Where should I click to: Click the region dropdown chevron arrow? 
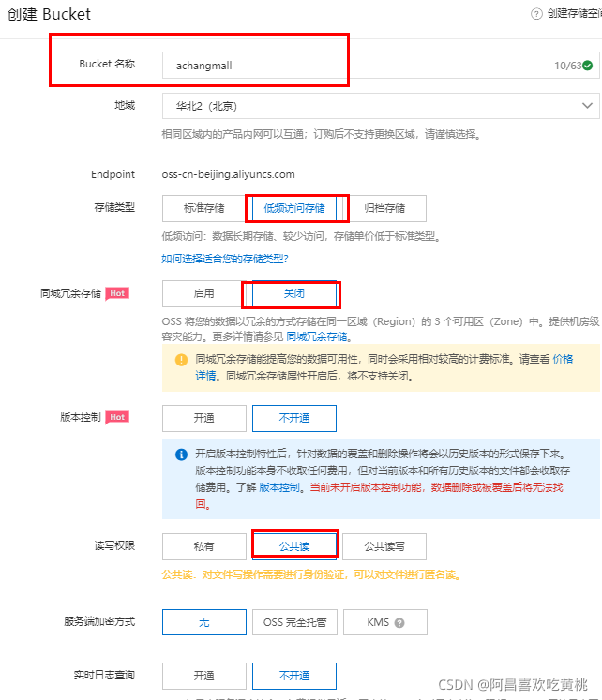(x=587, y=106)
